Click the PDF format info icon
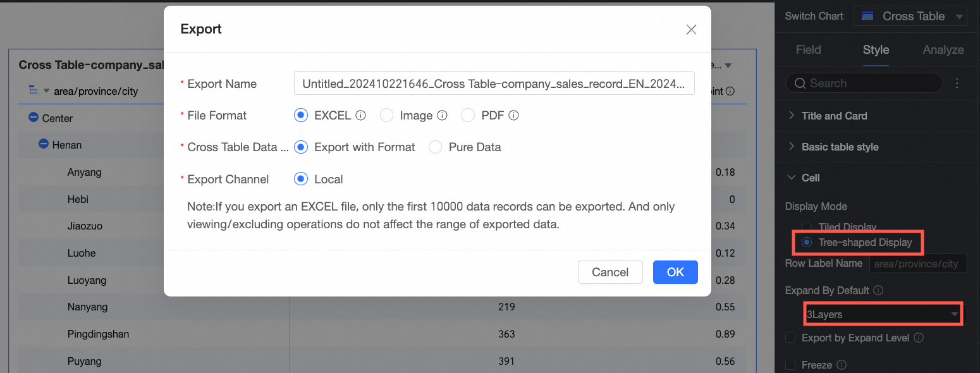 pos(514,116)
